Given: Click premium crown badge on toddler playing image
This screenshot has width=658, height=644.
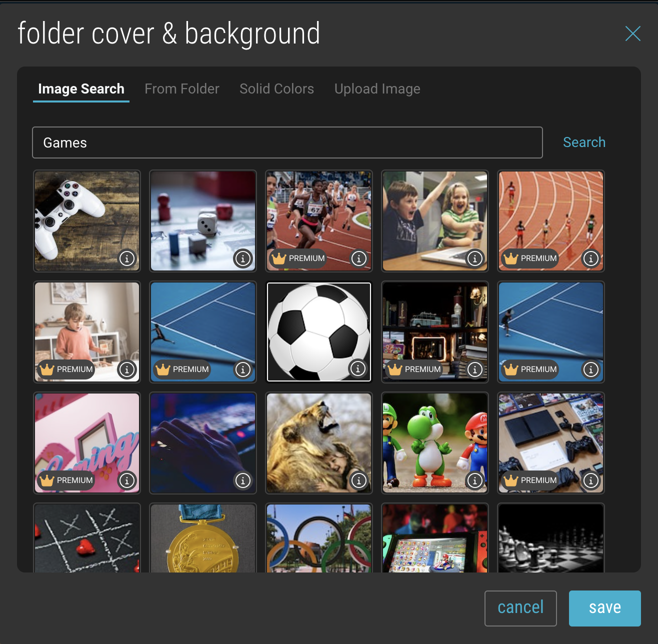Looking at the screenshot, I should click(x=66, y=369).
